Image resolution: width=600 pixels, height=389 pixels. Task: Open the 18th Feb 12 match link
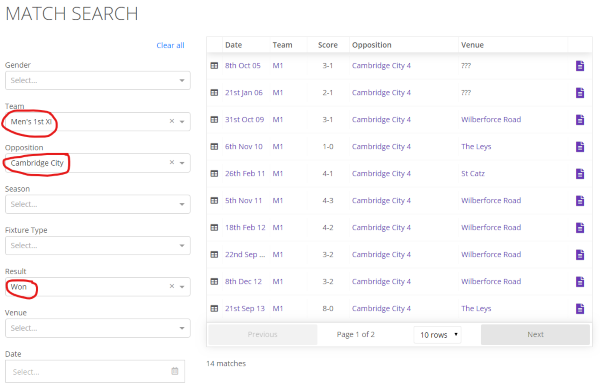point(245,228)
